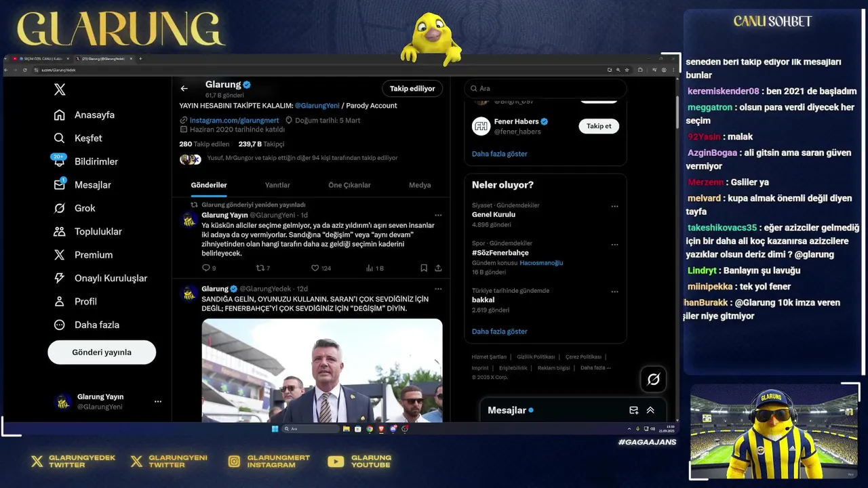Switch to the Gönderiler tab
Viewport: 868px width, 488px height.
[209, 185]
